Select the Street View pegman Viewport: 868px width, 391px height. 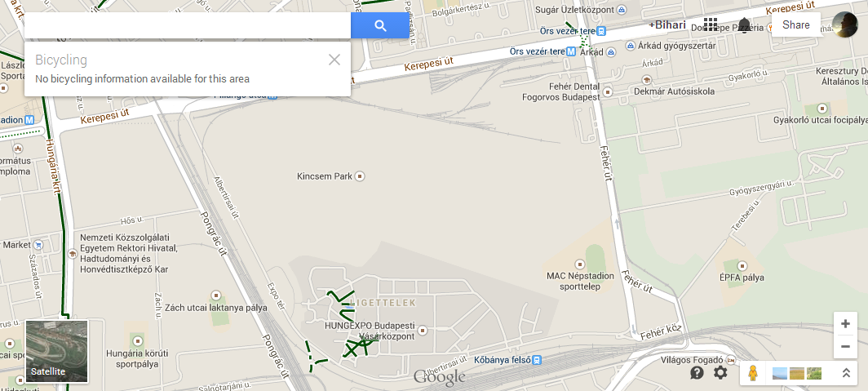point(752,373)
